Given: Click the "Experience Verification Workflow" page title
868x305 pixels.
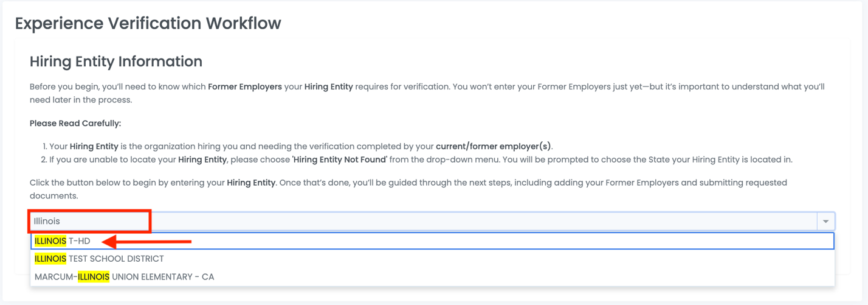Looking at the screenshot, I should [x=148, y=23].
